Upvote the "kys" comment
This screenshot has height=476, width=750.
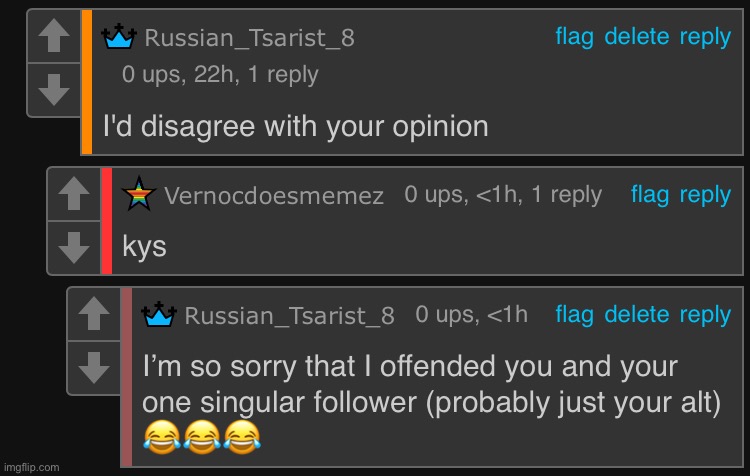(x=74, y=194)
